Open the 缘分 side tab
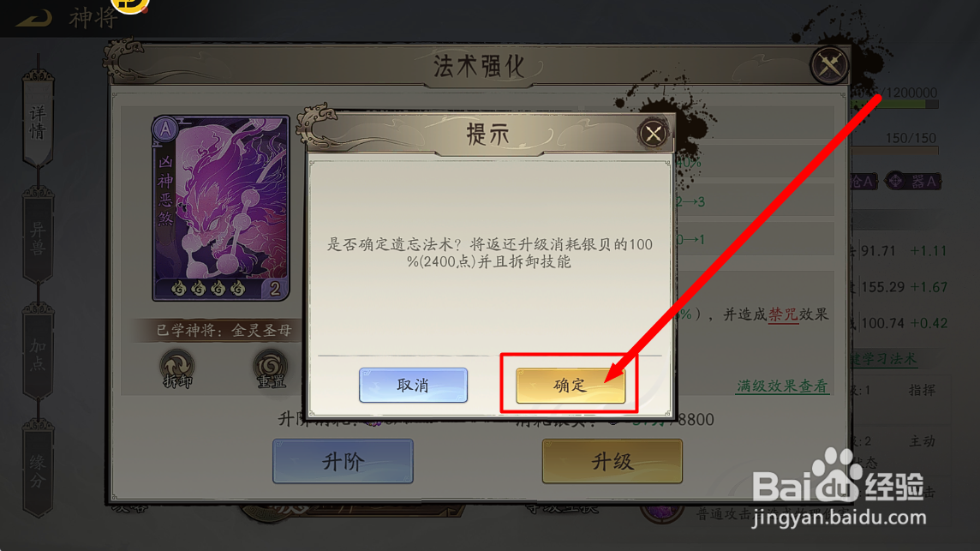The height and width of the screenshot is (551, 980). pyautogui.click(x=38, y=470)
